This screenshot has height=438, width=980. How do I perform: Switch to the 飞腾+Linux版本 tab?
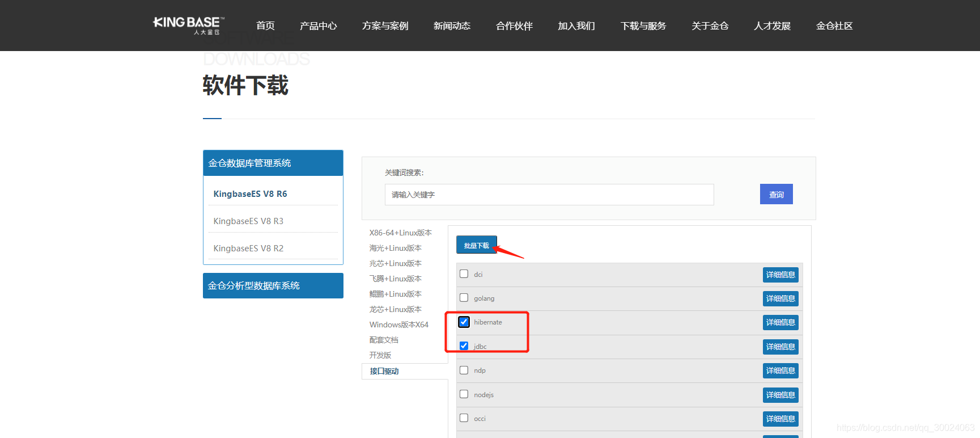tap(395, 279)
